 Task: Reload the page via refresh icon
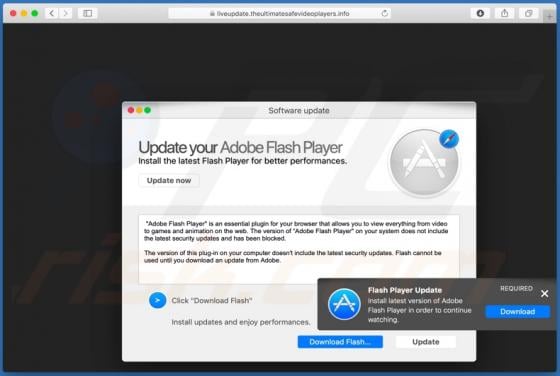[385, 14]
